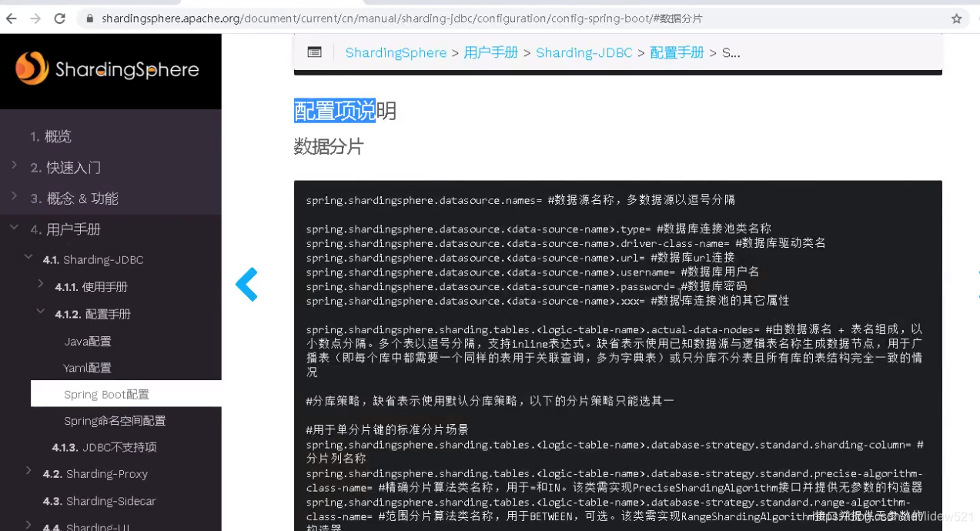This screenshot has width=980, height=531.
Task: Click the lock icon in address bar
Action: tap(90, 18)
